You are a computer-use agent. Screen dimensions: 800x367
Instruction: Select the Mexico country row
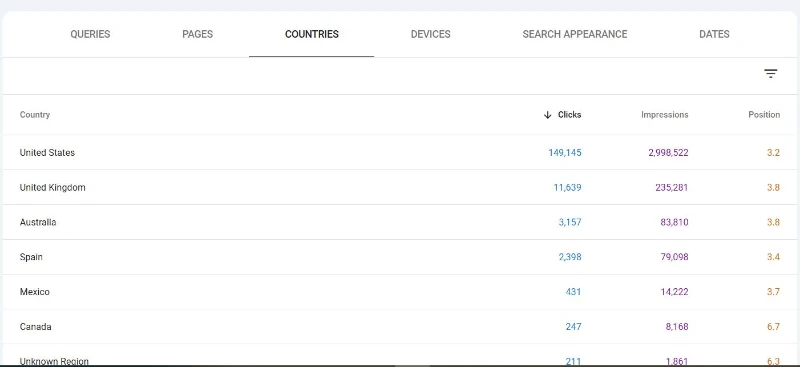click(x=400, y=292)
